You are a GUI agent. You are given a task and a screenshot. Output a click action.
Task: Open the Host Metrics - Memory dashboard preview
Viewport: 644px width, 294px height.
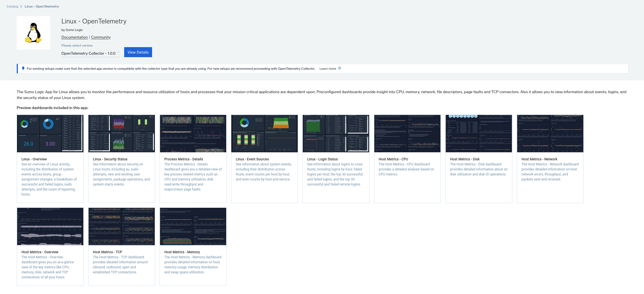tap(193, 226)
